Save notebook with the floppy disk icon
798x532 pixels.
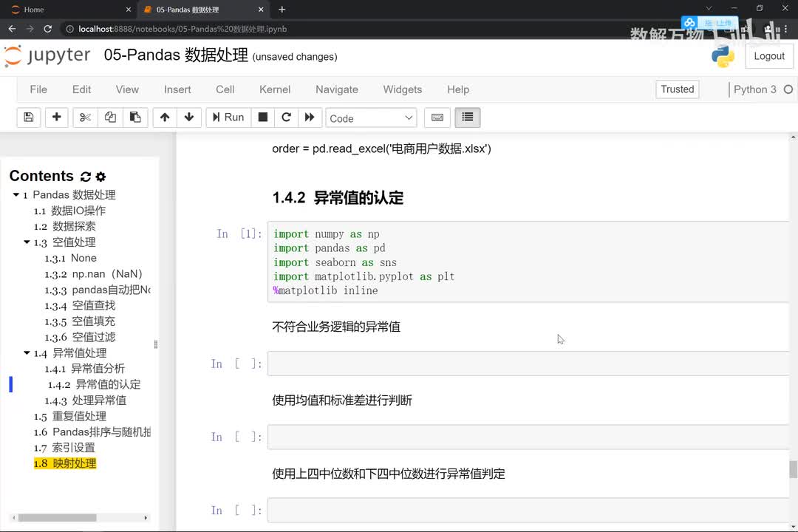(29, 117)
